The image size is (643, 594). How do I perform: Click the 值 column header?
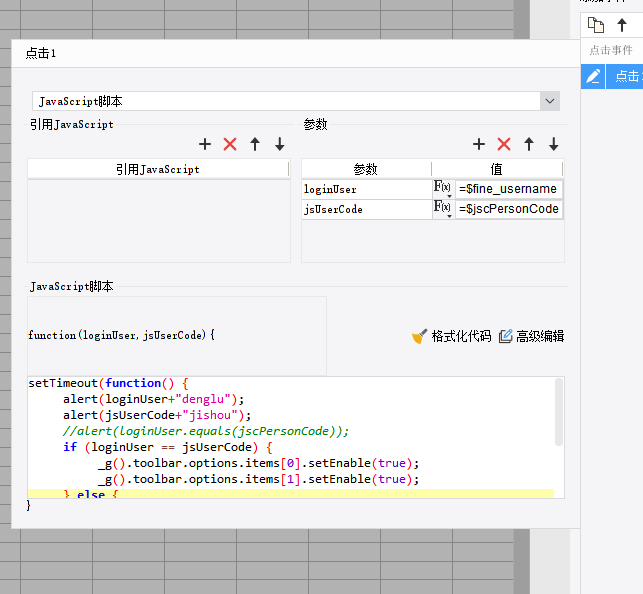pos(497,169)
